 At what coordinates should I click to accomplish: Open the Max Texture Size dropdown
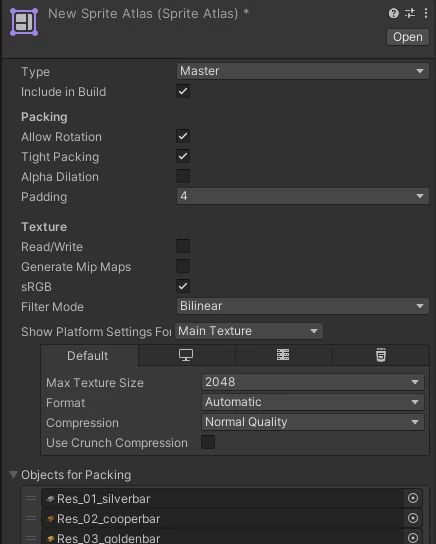pyautogui.click(x=313, y=382)
